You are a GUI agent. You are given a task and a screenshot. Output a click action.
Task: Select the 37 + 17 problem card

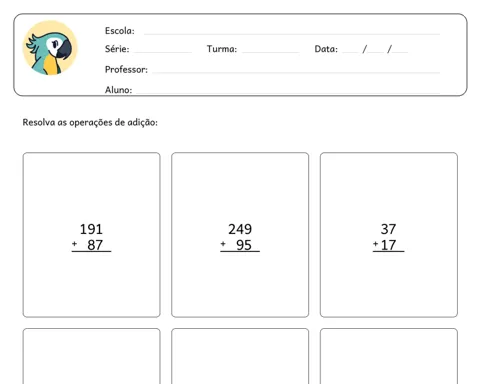click(389, 235)
